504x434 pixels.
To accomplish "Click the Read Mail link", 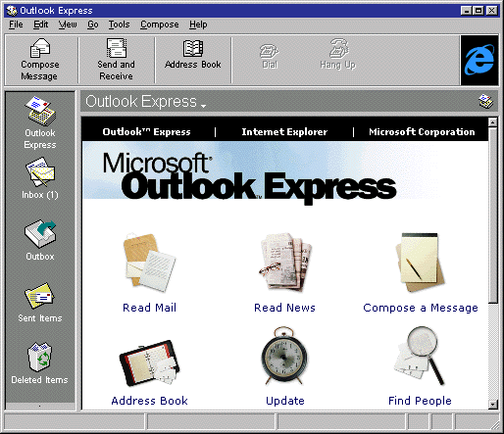I will point(149,308).
